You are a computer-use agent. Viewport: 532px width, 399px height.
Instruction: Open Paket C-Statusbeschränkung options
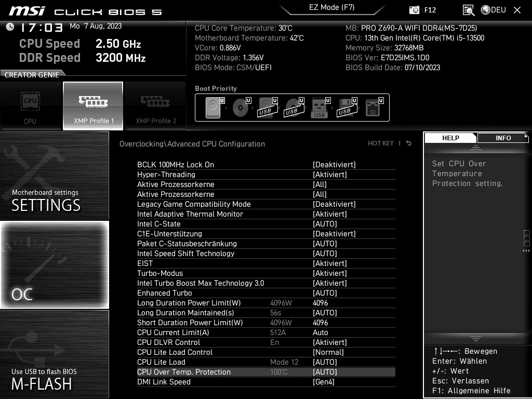[266, 243]
